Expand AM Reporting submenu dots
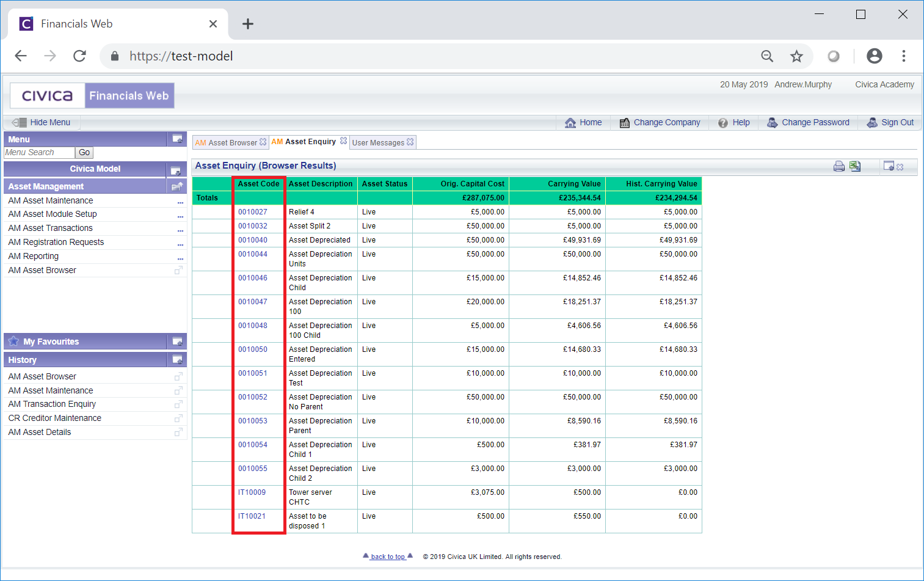 (x=180, y=258)
